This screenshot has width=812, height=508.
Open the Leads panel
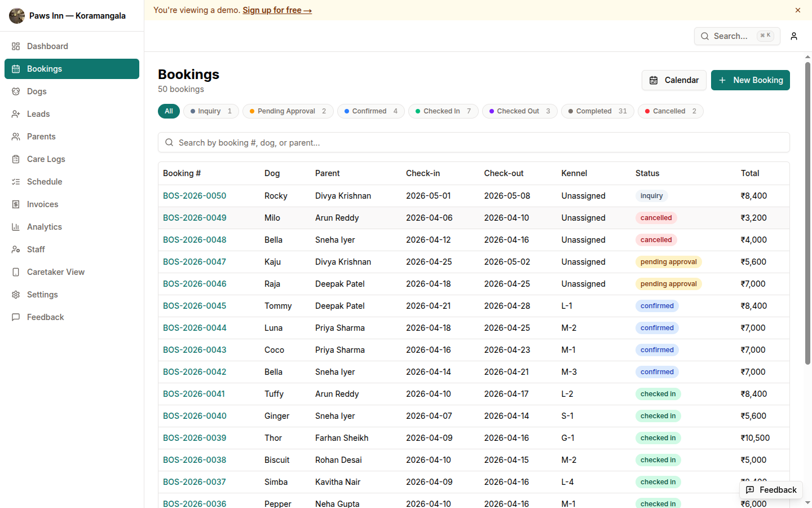(38, 113)
